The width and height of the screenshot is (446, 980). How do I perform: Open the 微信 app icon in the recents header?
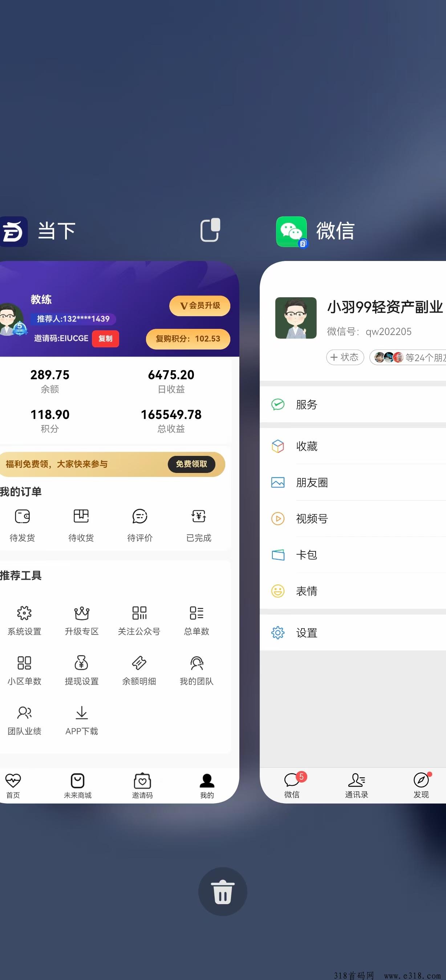292,232
